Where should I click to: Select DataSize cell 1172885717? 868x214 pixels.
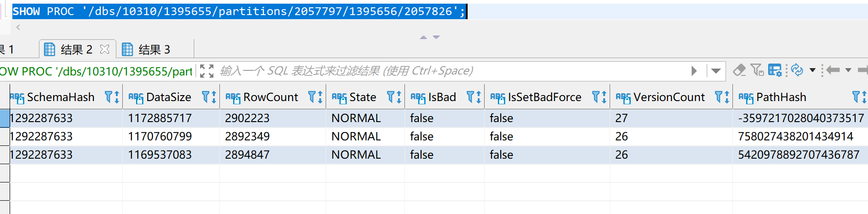pyautogui.click(x=171, y=118)
